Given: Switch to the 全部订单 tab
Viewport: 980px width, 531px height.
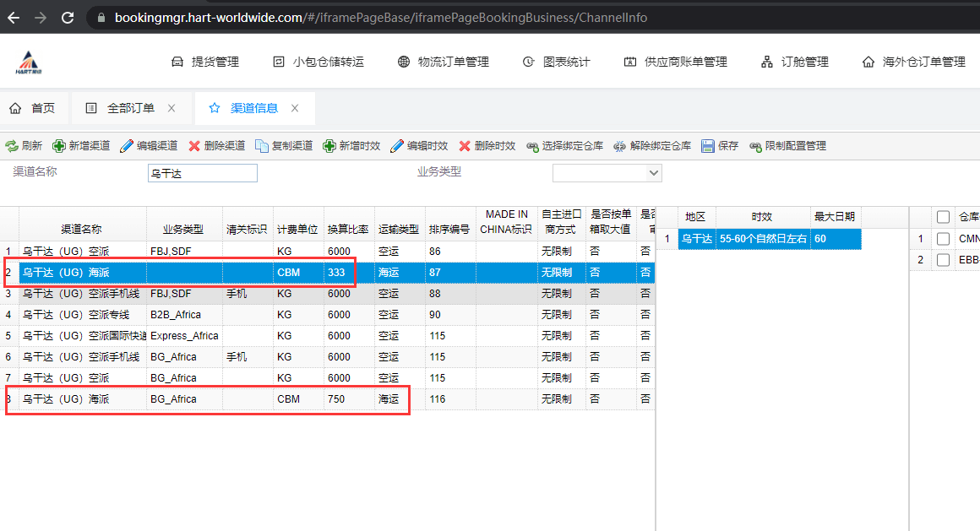Looking at the screenshot, I should point(130,108).
